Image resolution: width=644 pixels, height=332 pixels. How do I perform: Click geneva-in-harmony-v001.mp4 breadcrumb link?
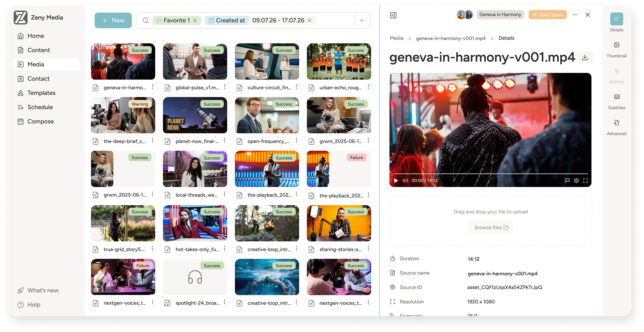pyautogui.click(x=451, y=38)
